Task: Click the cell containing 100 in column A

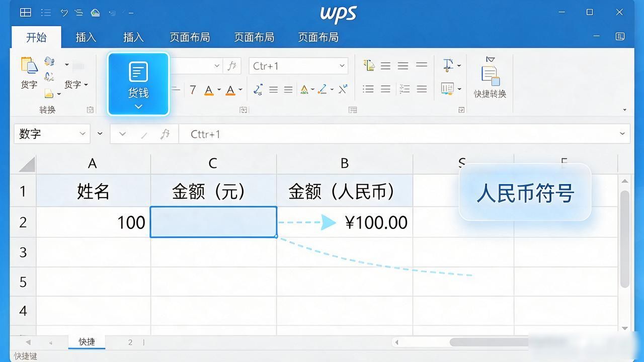Action: coord(93,222)
